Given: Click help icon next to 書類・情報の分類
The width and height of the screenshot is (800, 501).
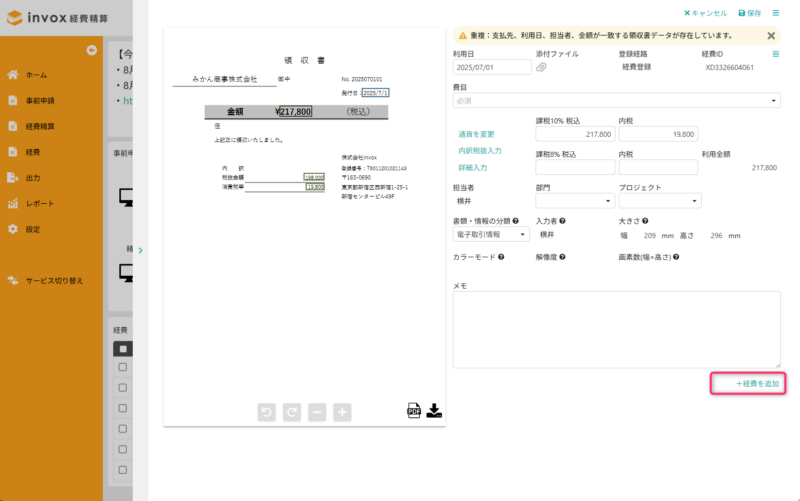Looking at the screenshot, I should [x=515, y=221].
